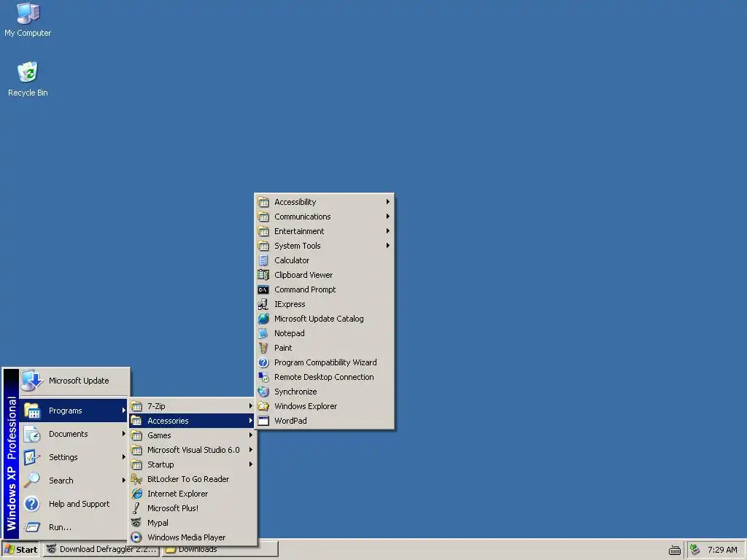Click the Help and Support label
Viewport: 747px width, 560px height.
[79, 504]
